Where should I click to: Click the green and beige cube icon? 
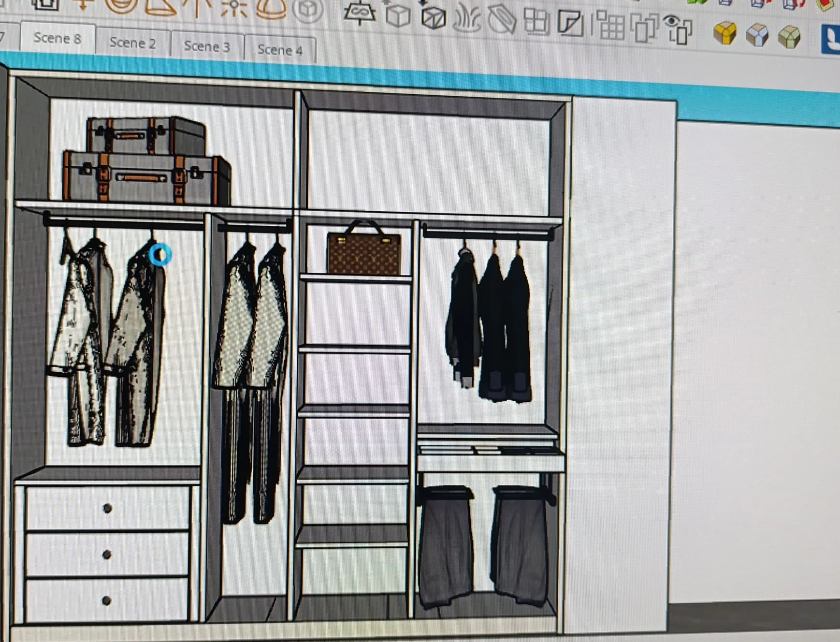click(x=789, y=36)
